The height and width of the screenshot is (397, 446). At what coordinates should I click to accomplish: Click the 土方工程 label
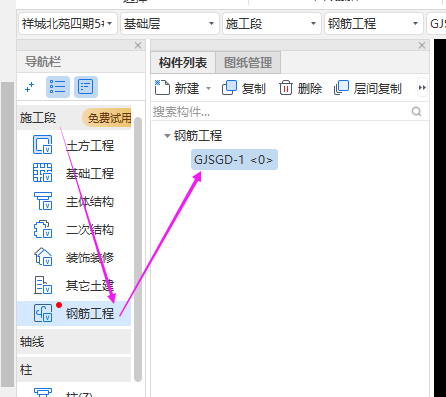coord(90,146)
